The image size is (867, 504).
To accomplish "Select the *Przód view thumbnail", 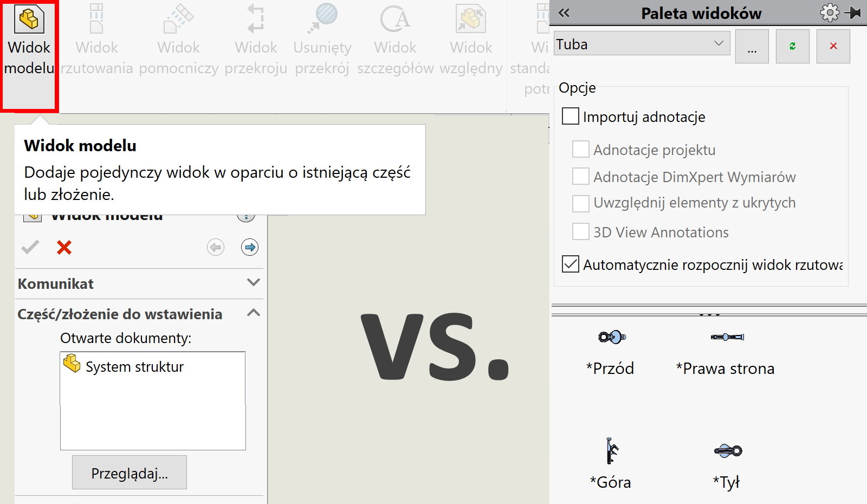I will [x=611, y=337].
